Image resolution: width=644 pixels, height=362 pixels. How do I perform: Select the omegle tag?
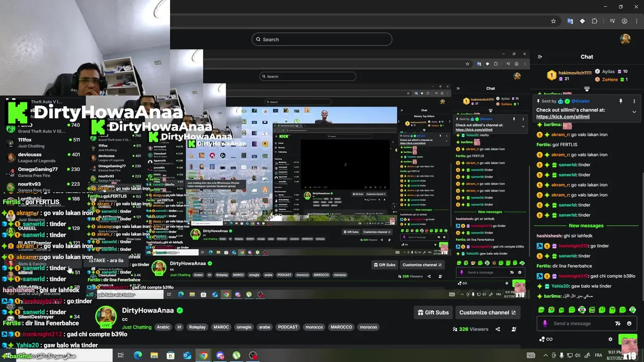point(244,327)
